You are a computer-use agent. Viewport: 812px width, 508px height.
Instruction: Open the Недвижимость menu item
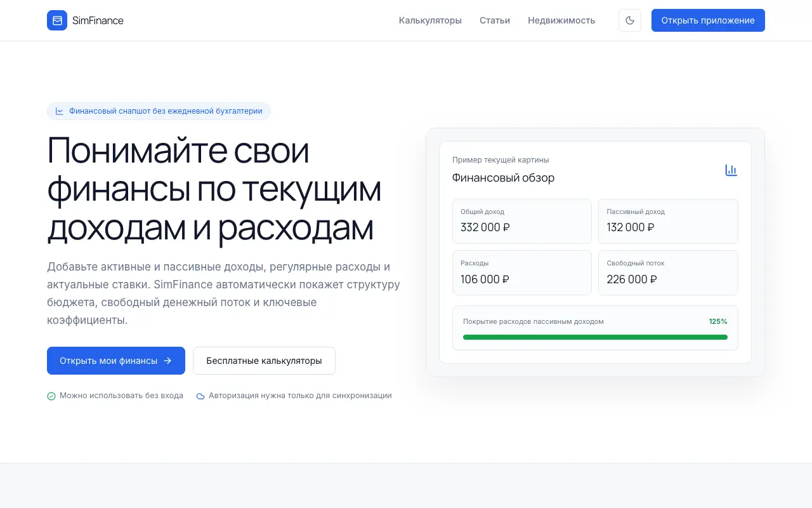pyautogui.click(x=561, y=20)
